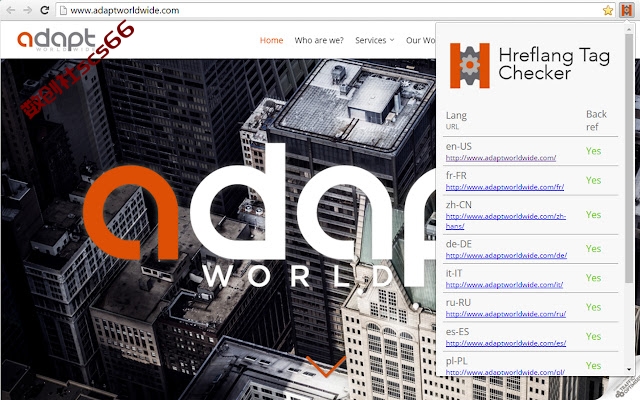Image resolution: width=640 pixels, height=400 pixels.
Task: Open the es-ES adaptworldwide.com/es/ link
Action: (x=506, y=344)
